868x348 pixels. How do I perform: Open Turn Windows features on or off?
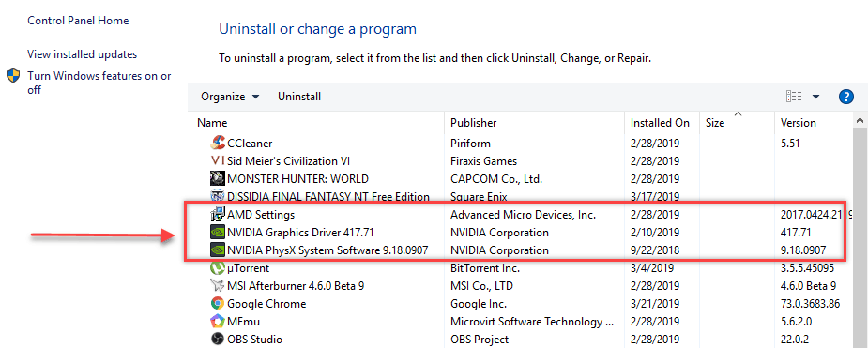99,83
